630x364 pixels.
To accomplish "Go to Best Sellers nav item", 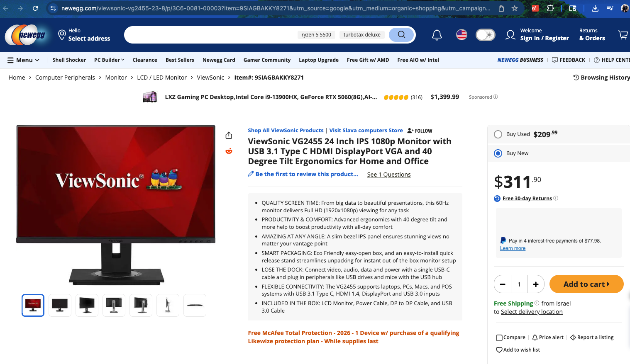I will pos(180,60).
